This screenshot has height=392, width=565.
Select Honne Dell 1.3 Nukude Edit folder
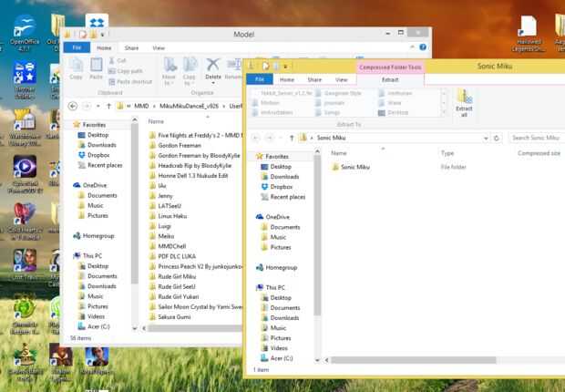coord(189,176)
